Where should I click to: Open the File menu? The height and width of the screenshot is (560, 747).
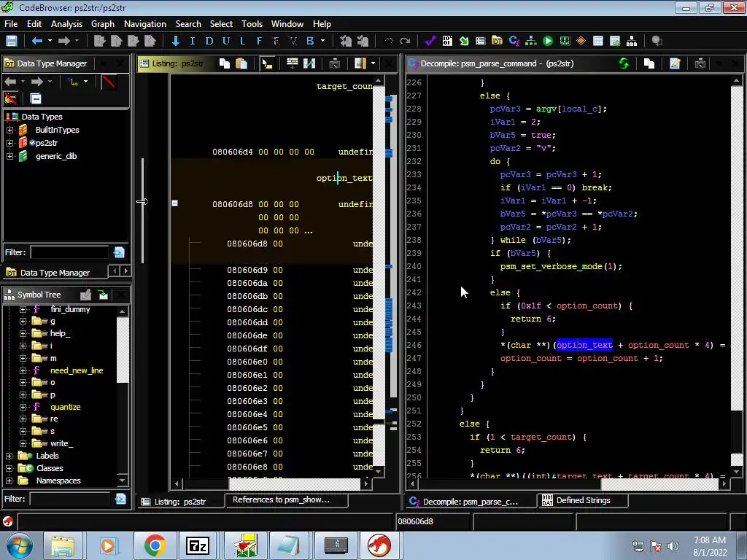[x=11, y=24]
